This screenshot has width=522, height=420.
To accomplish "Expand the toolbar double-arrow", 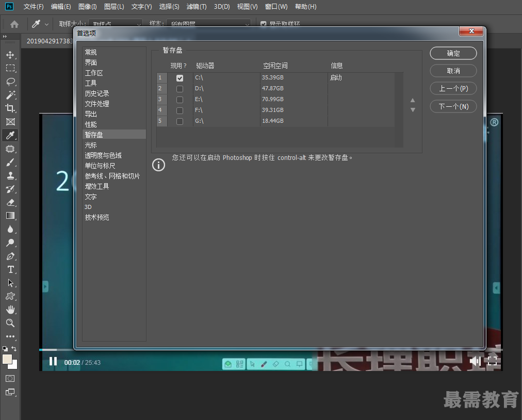I will pyautogui.click(x=5, y=36).
